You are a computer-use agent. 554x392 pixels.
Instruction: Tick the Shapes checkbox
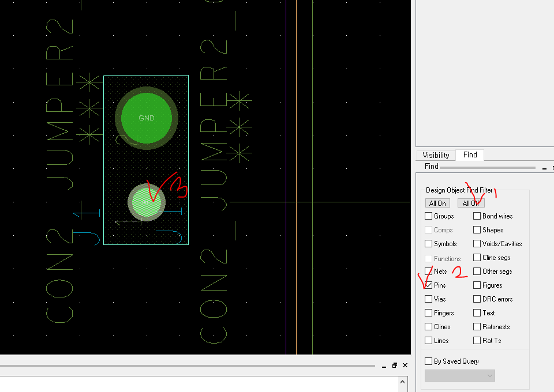tap(477, 230)
